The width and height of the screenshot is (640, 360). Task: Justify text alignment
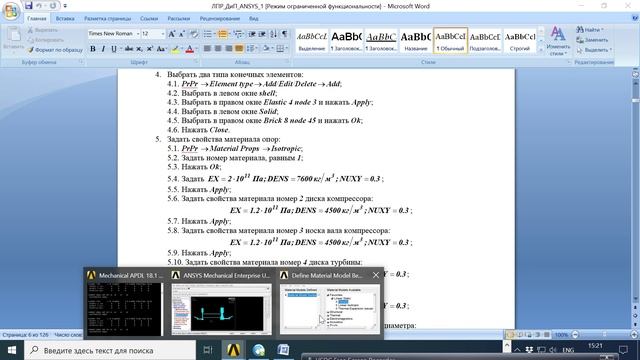(x=239, y=49)
